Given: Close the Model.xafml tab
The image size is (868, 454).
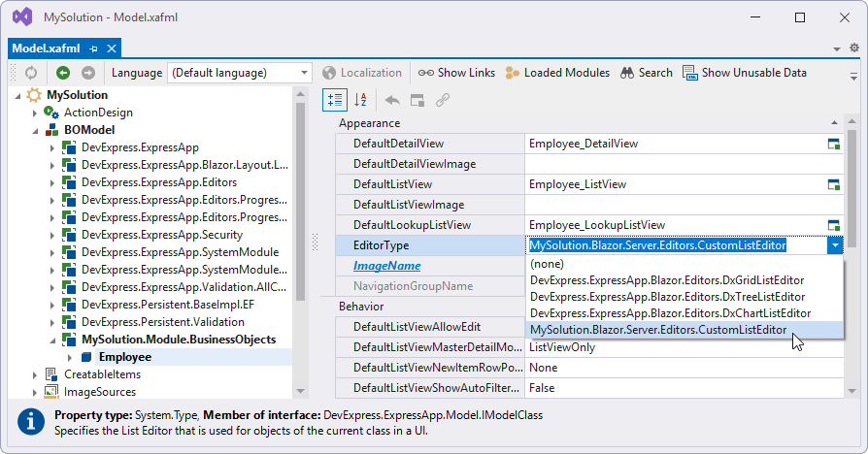Looking at the screenshot, I should tap(112, 49).
